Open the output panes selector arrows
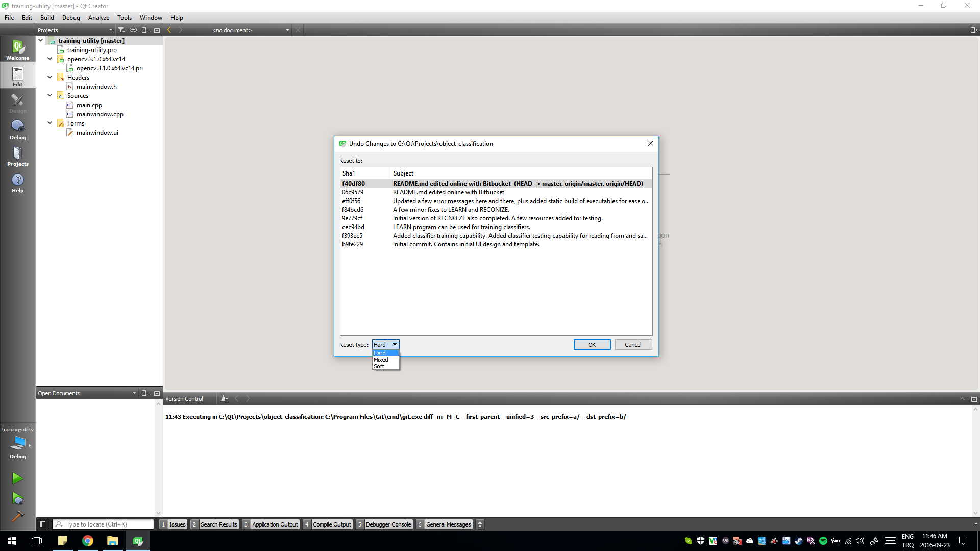This screenshot has height=551, width=980. [x=480, y=524]
